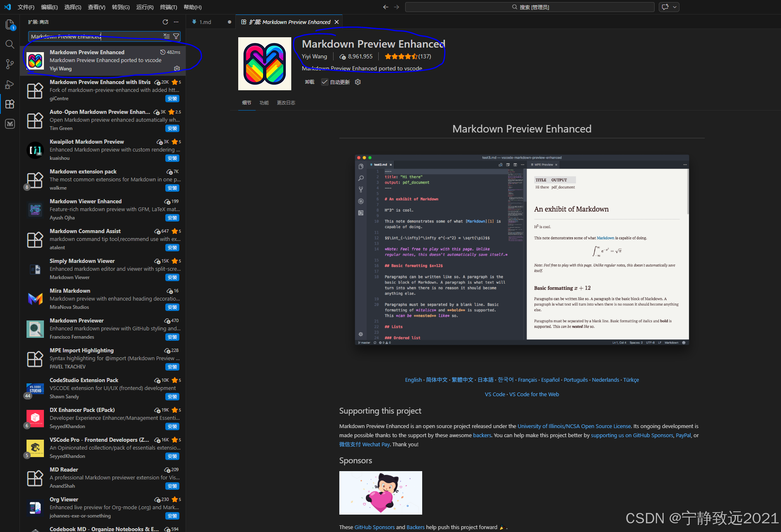Image resolution: width=781 pixels, height=532 pixels.
Task: Open the 文件(F) menu
Action: [26, 7]
